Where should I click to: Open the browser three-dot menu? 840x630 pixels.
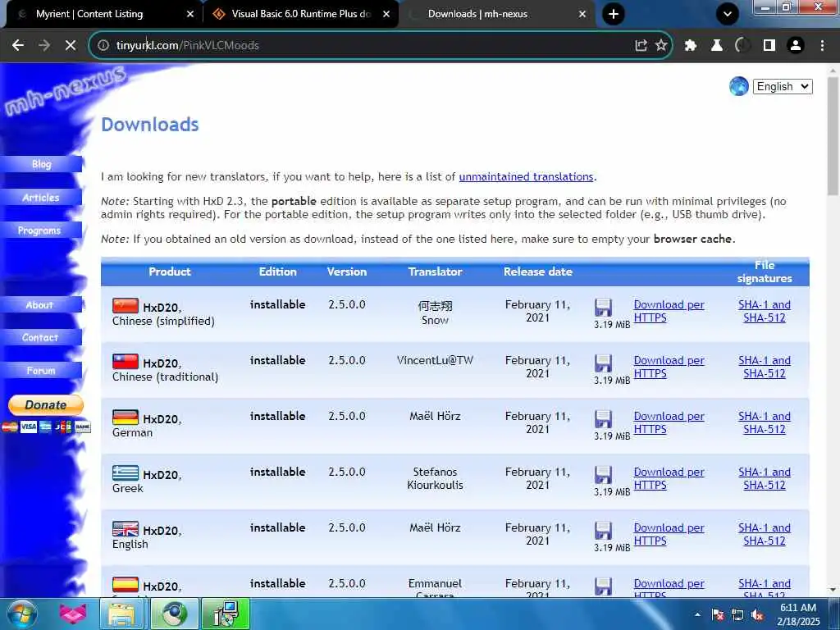[822, 46]
